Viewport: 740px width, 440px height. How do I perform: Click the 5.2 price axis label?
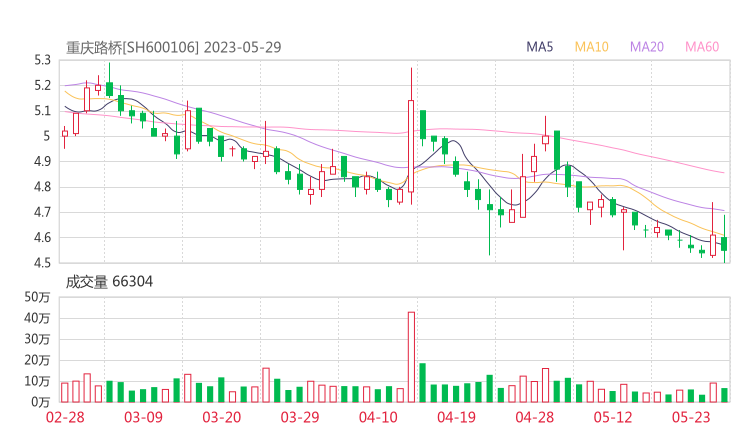[x=42, y=85]
